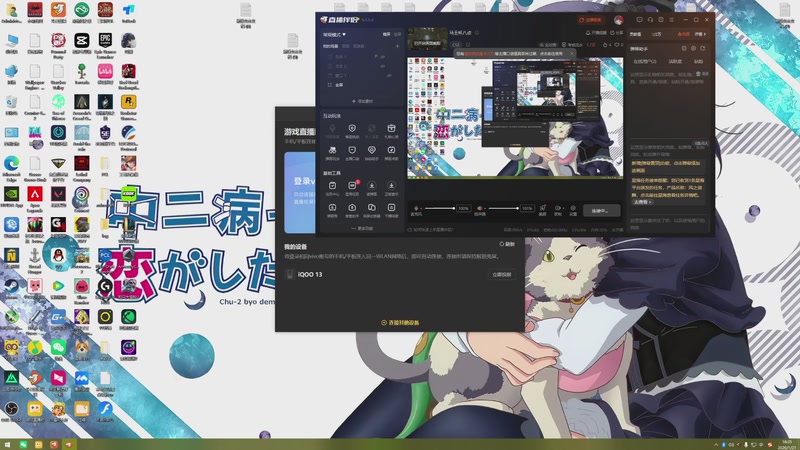Toggle visibility of the second source row
Screen dimensions: 800x450
click(x=383, y=66)
